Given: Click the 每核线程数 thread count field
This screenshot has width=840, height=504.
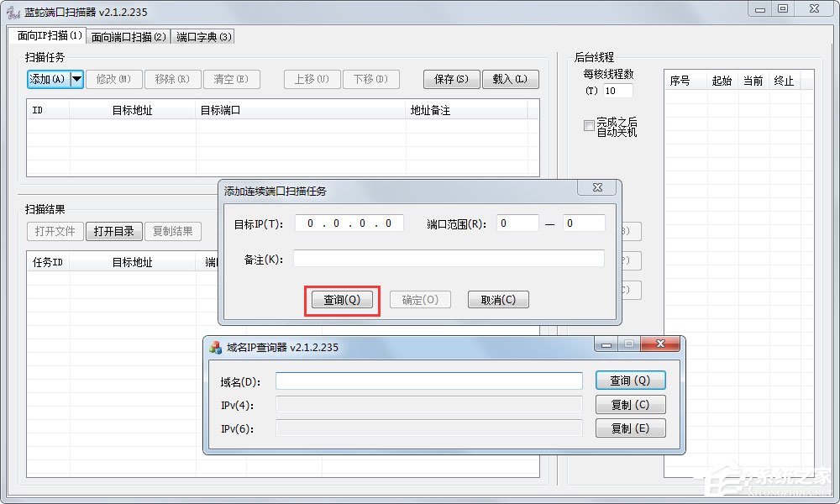Looking at the screenshot, I should (x=617, y=91).
